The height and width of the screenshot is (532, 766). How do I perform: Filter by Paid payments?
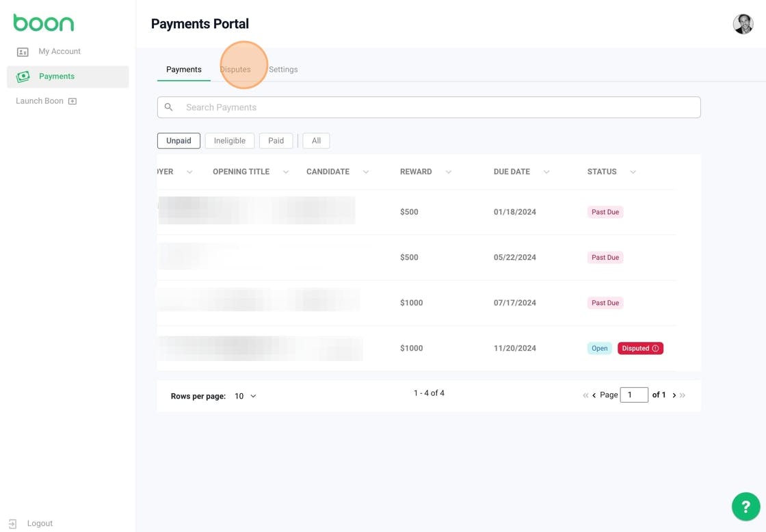click(x=276, y=141)
